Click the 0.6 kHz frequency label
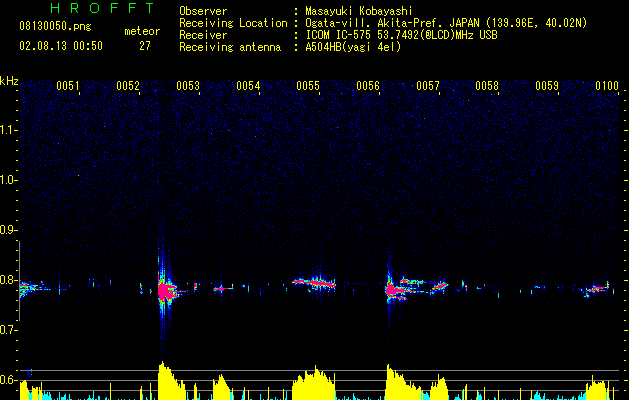629x400 pixels. (7, 380)
